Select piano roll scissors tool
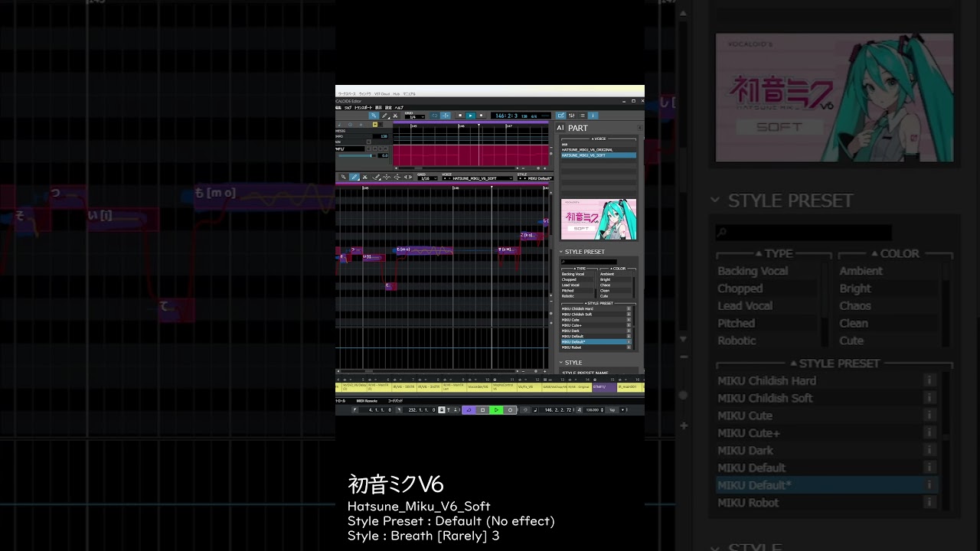The width and height of the screenshot is (980, 551). point(365,177)
